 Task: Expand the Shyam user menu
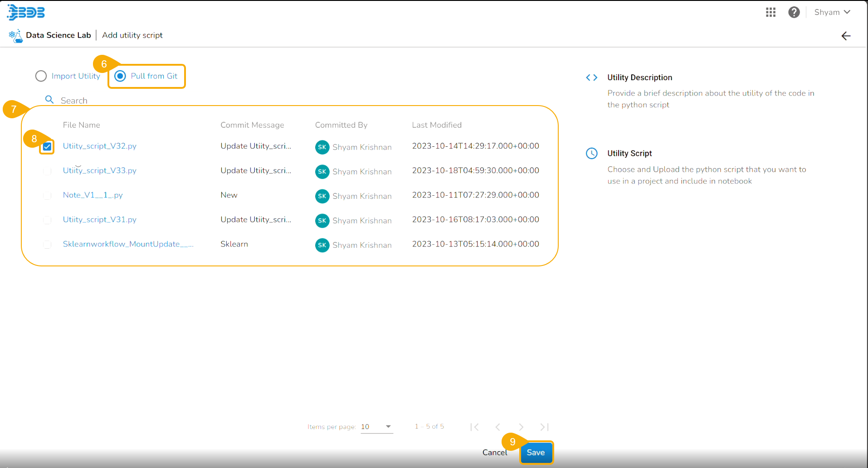(x=832, y=12)
